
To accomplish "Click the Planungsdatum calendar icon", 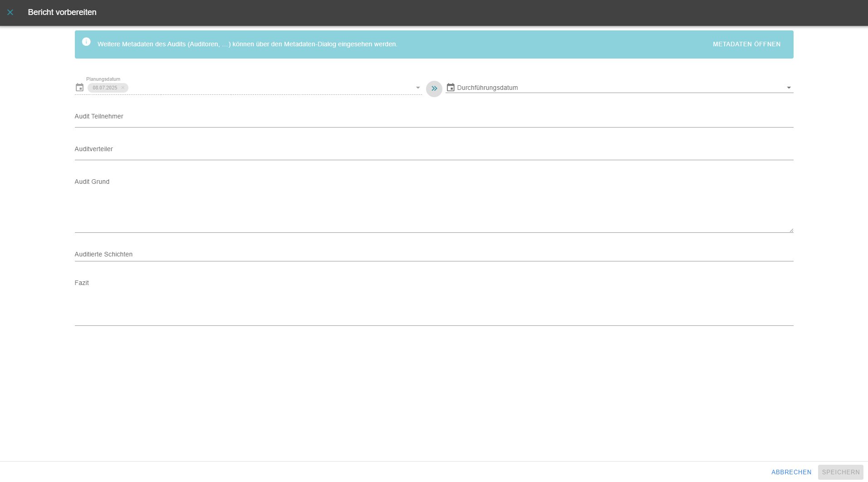I will tap(79, 88).
